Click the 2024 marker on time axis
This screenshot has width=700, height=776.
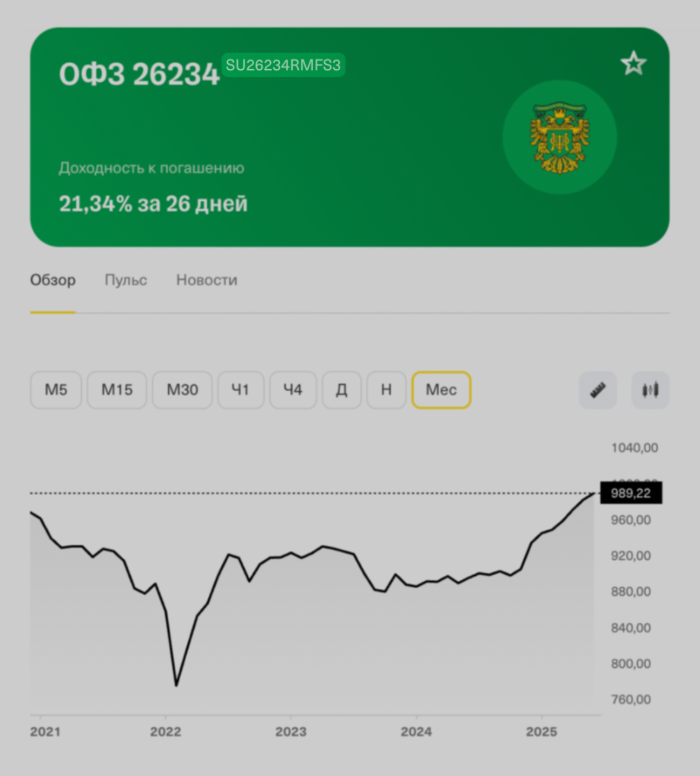coord(416,732)
